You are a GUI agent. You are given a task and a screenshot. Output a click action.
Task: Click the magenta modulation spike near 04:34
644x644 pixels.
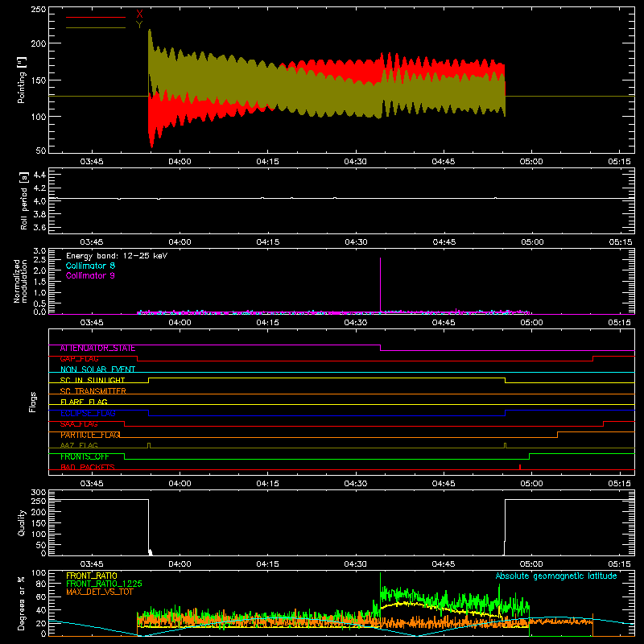click(380, 284)
